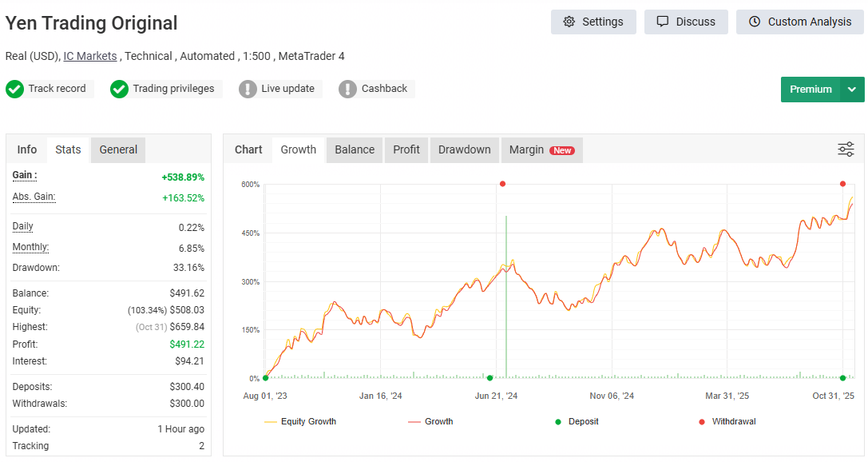Open the General stats tab
868x462 pixels.
[x=118, y=149]
